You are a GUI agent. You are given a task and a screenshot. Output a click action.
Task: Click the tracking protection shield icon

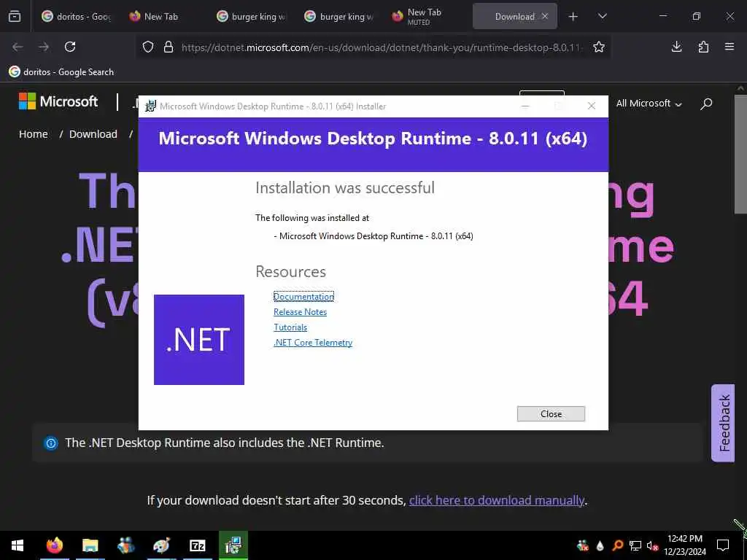[x=148, y=47]
